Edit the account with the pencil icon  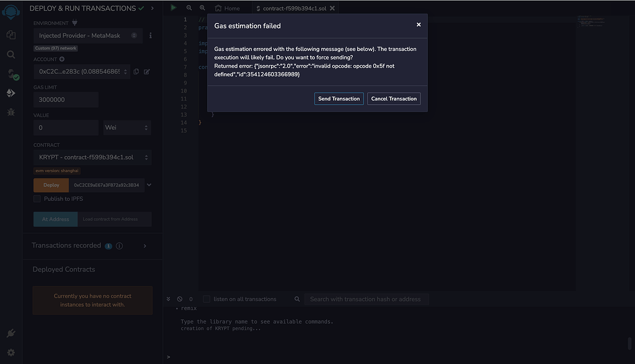point(147,71)
